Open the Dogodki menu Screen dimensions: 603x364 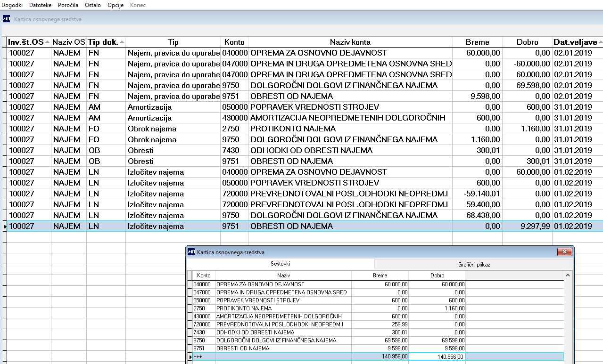coord(13,5)
